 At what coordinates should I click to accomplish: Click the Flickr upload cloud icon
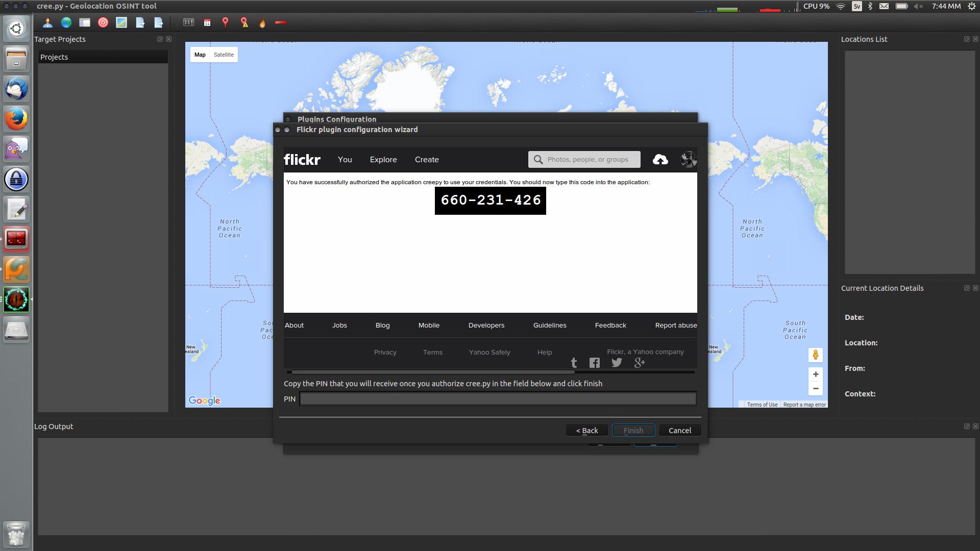click(660, 160)
